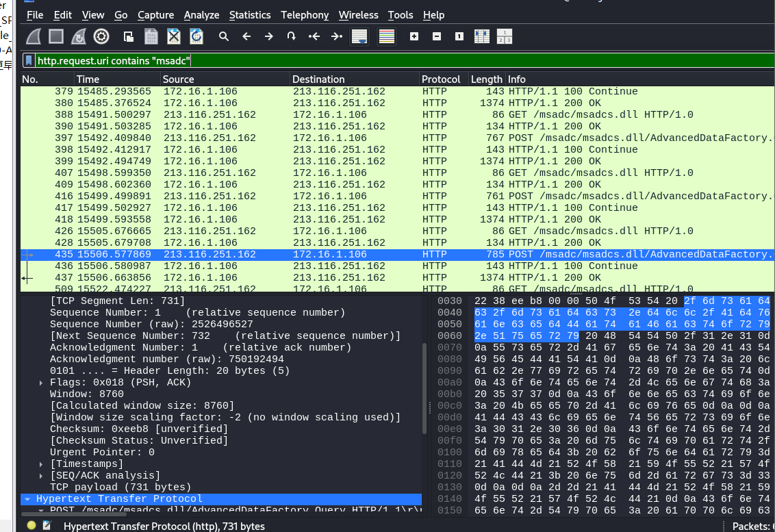Image resolution: width=775 pixels, height=532 pixels.
Task: Click display filter bookmark icon
Action: [x=29, y=61]
